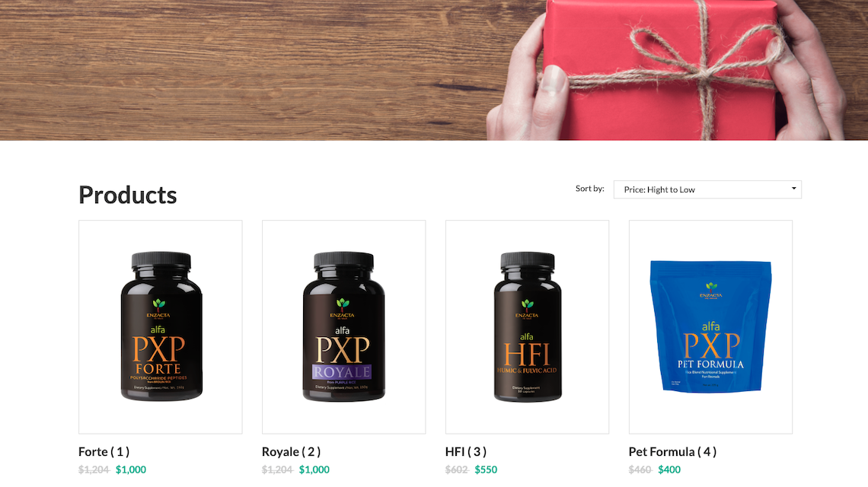
Task: Click the Forte ( 1 ) product title
Action: click(x=104, y=451)
